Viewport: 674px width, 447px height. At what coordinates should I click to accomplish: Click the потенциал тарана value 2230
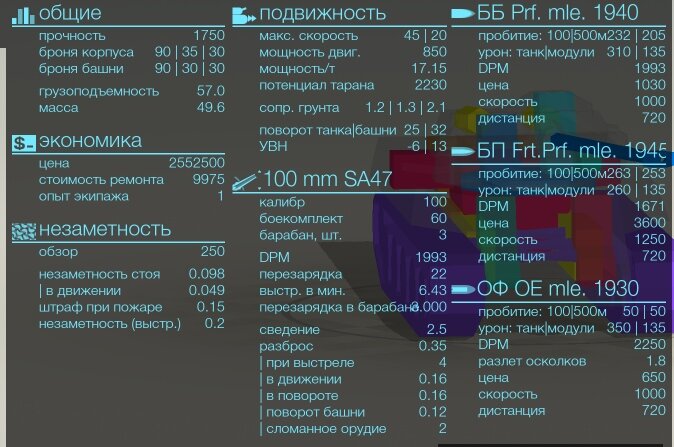coord(431,85)
